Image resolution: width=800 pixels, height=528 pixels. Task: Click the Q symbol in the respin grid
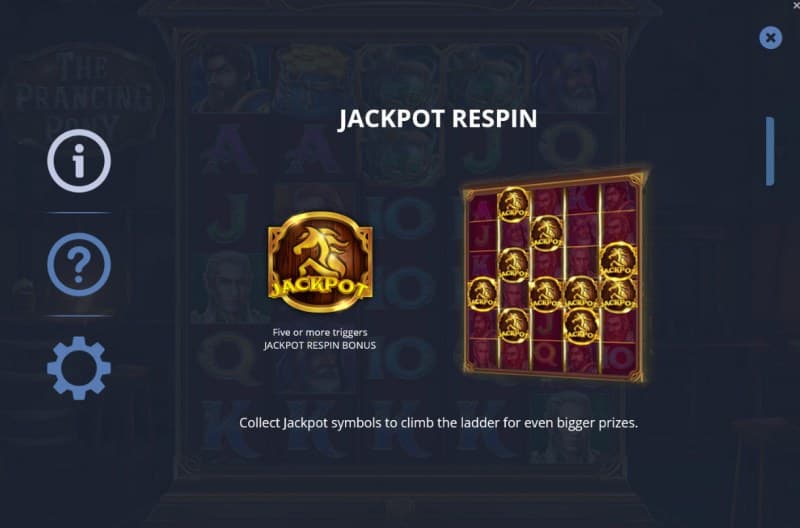coord(546,352)
